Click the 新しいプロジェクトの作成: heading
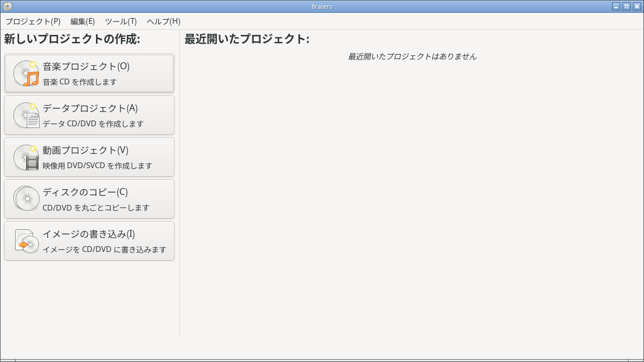The height and width of the screenshot is (362, 644). (72, 39)
